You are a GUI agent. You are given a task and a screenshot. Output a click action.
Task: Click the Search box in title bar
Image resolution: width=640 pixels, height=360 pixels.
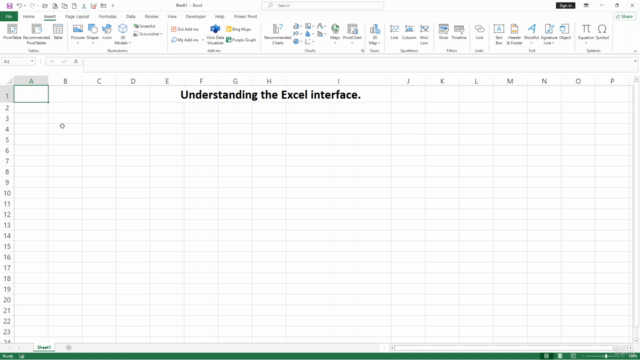(x=322, y=5)
